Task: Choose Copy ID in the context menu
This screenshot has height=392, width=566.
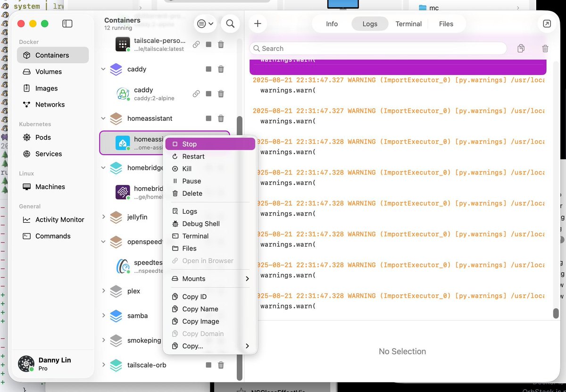Action: point(210,297)
